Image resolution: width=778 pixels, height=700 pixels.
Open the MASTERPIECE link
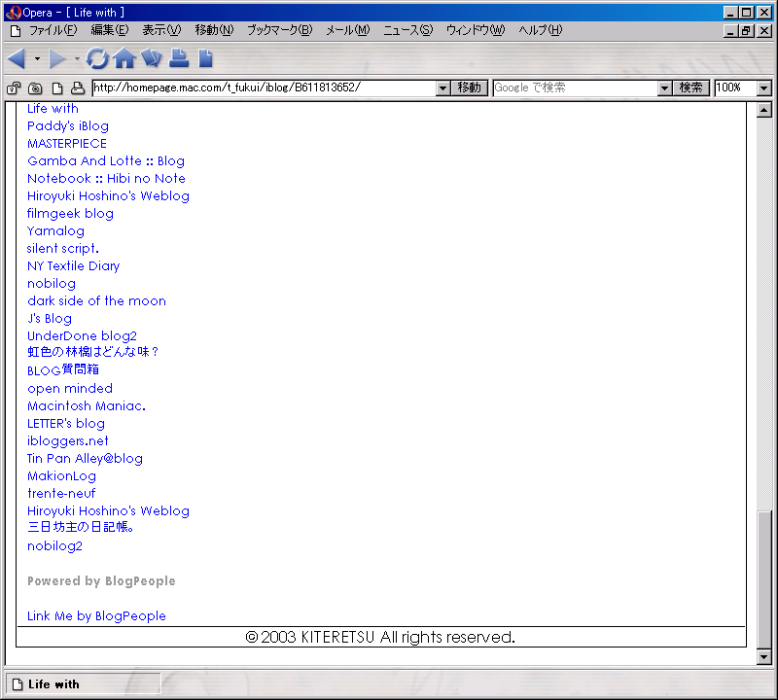coord(67,144)
